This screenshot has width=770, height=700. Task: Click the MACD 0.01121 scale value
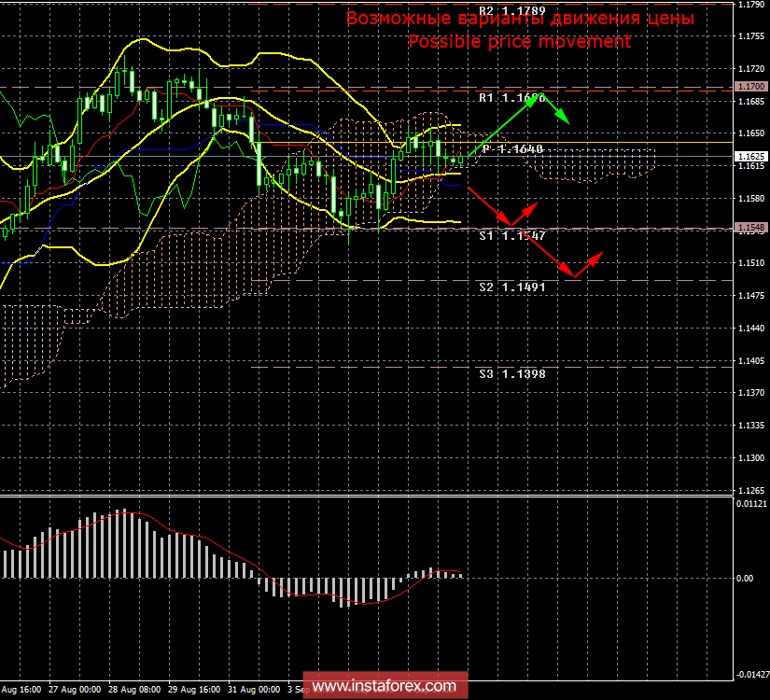coord(751,503)
